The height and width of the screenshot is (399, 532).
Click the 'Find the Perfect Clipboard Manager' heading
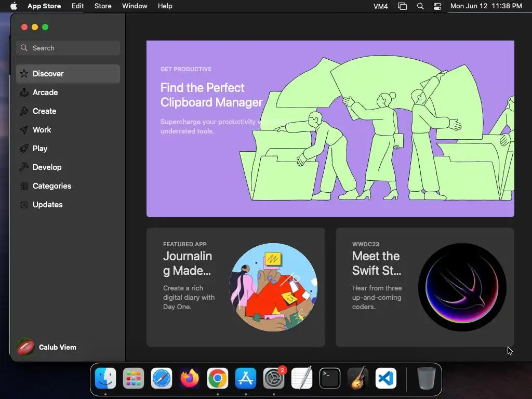point(211,95)
